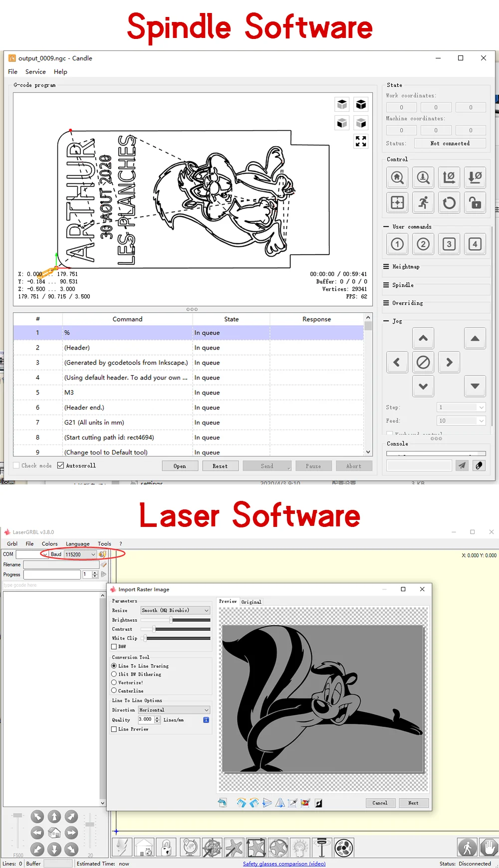Click the restore origin crosshair icon in Candle
This screenshot has width=499, height=868.
pyautogui.click(x=397, y=203)
